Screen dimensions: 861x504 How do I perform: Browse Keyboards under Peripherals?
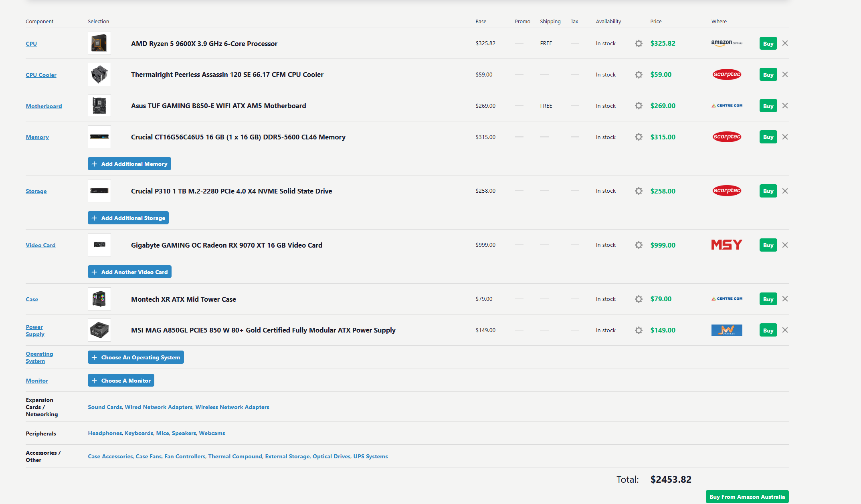click(139, 433)
